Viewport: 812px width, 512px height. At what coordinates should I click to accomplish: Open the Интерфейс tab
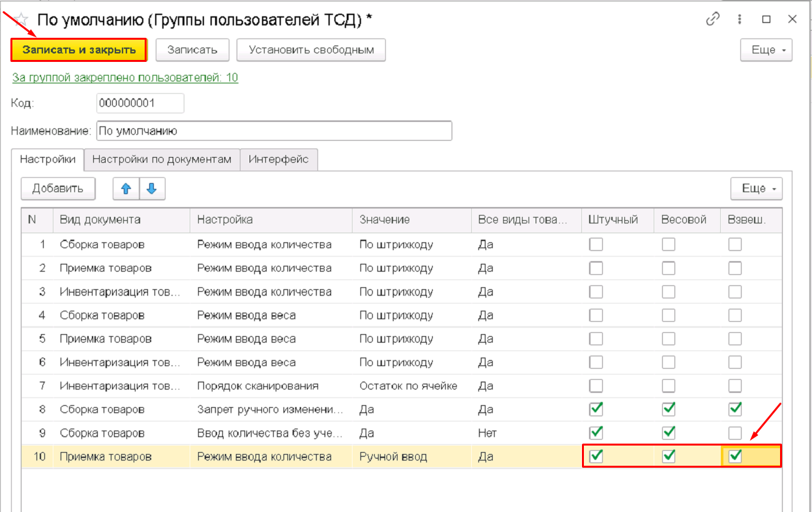(278, 160)
